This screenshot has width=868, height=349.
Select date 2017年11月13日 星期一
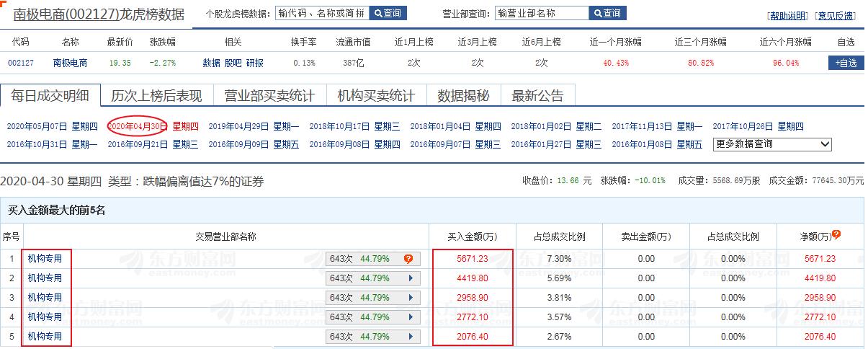657,126
